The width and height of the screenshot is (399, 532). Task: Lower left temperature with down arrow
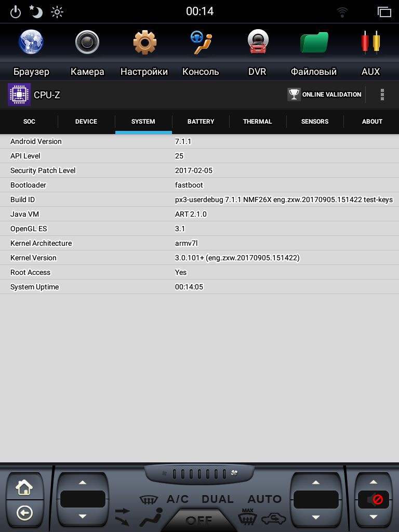pos(83,516)
